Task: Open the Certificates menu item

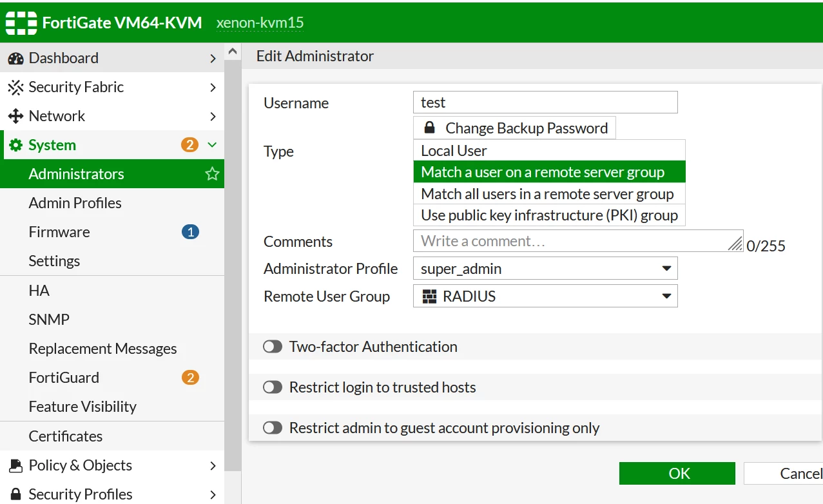Action: [x=112, y=436]
